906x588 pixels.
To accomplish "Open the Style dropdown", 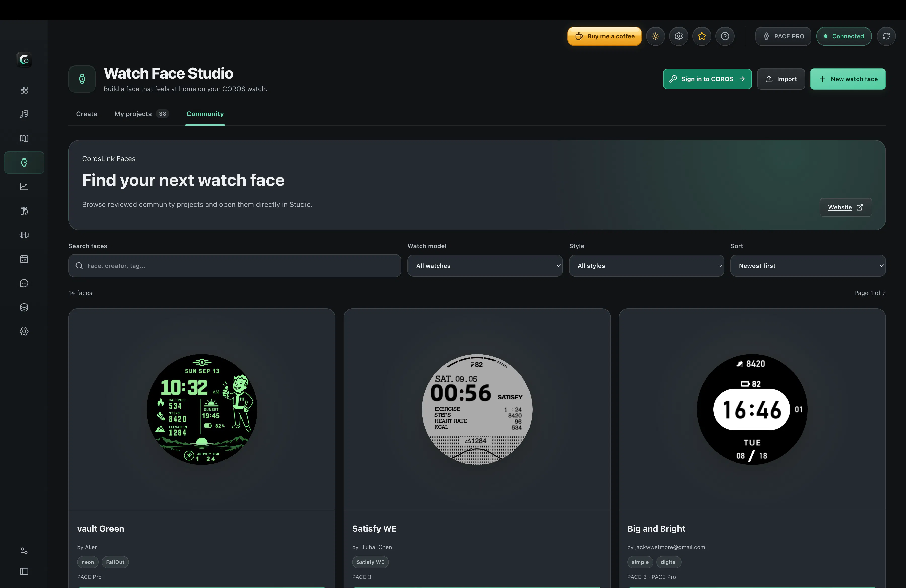I will [x=646, y=266].
